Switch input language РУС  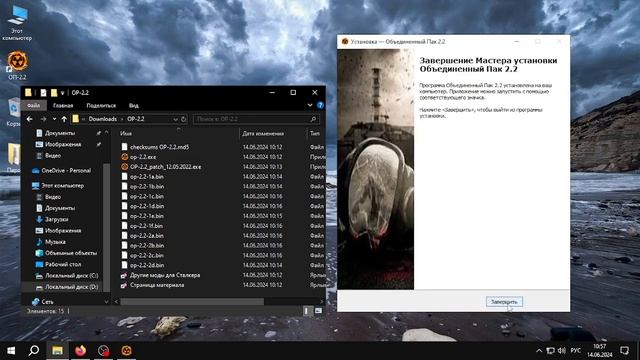576,351
